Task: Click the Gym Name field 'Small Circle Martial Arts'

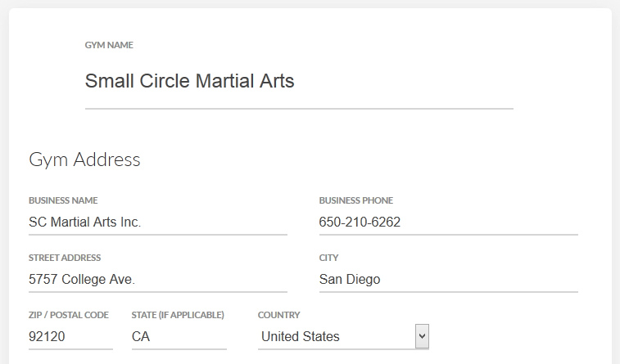Action: pos(298,81)
